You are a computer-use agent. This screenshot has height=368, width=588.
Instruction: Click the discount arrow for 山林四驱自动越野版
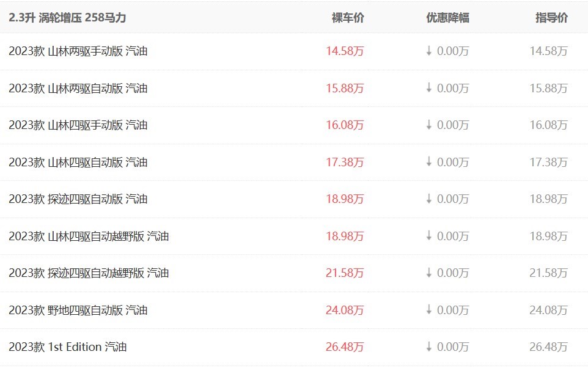pos(429,236)
